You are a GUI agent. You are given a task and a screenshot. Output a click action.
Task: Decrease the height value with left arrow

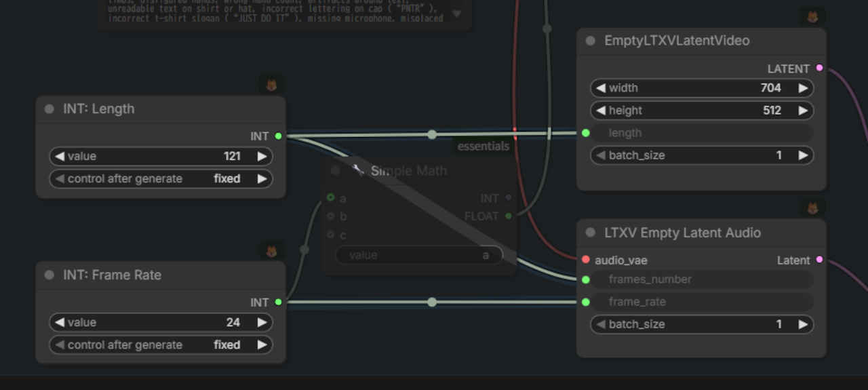[x=600, y=111]
